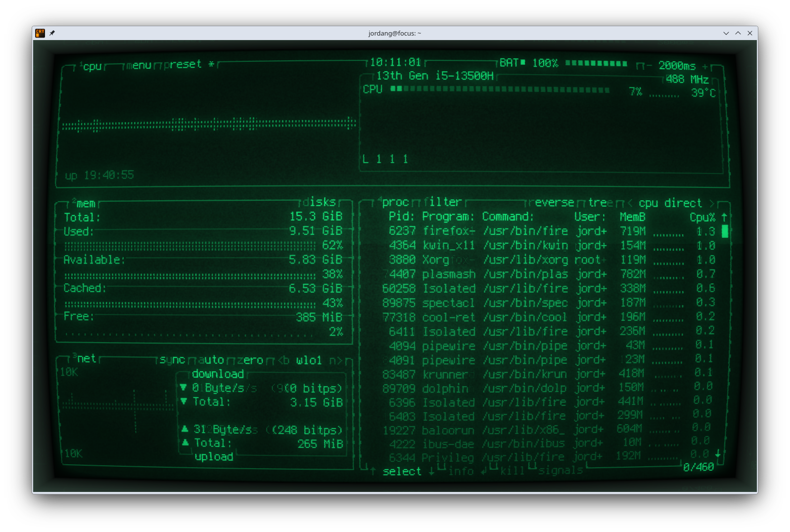Click the clock showing 10:11:01

[x=395, y=63]
